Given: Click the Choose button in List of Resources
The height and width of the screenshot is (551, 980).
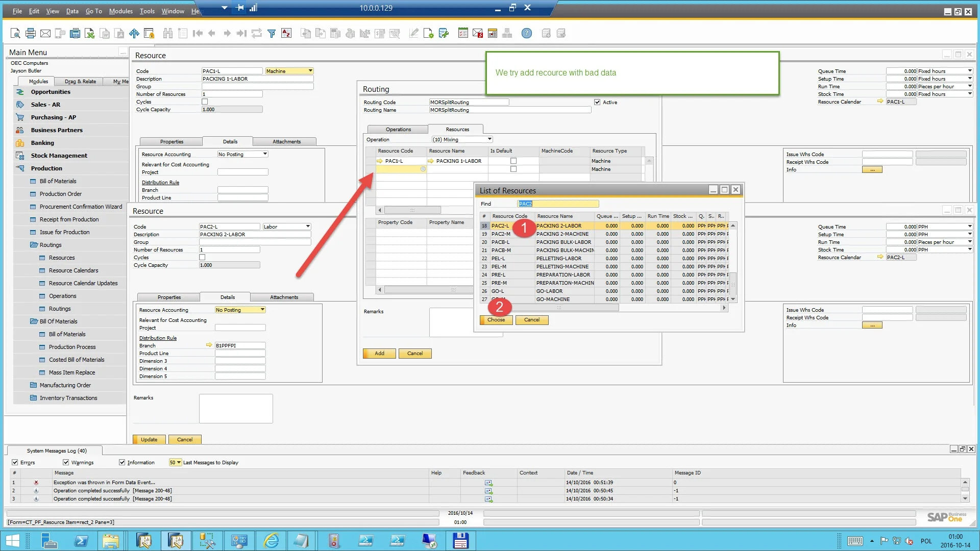Looking at the screenshot, I should click(496, 320).
